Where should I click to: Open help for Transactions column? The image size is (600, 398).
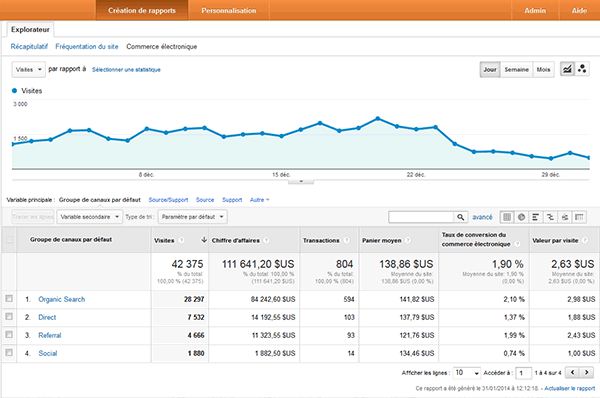(x=346, y=240)
